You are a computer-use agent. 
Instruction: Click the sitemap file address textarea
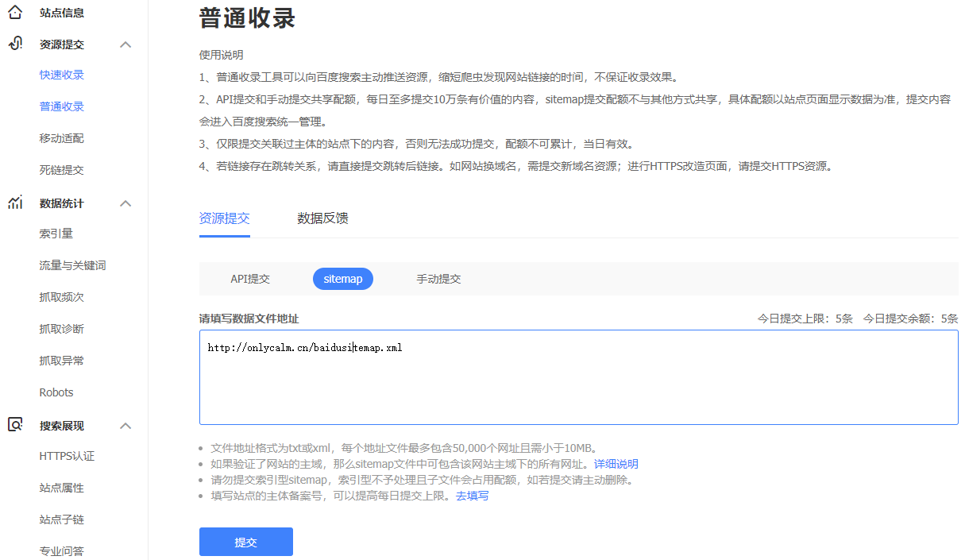[579, 377]
